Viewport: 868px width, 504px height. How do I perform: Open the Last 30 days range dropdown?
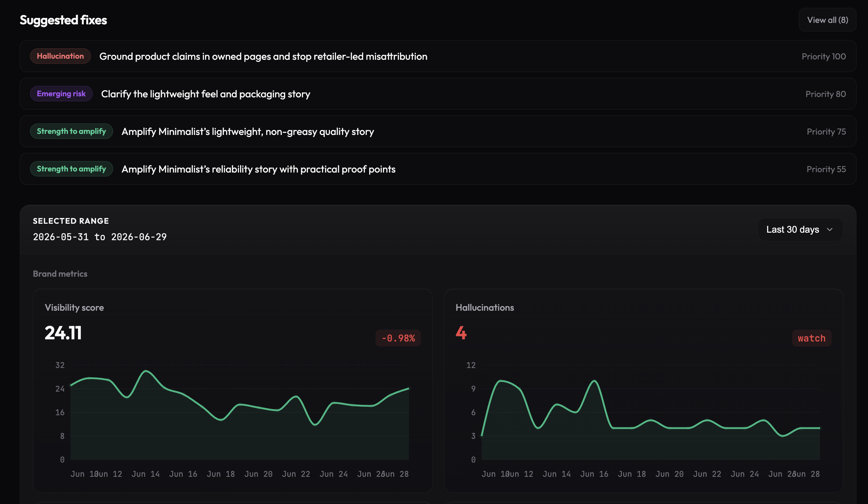click(x=800, y=229)
